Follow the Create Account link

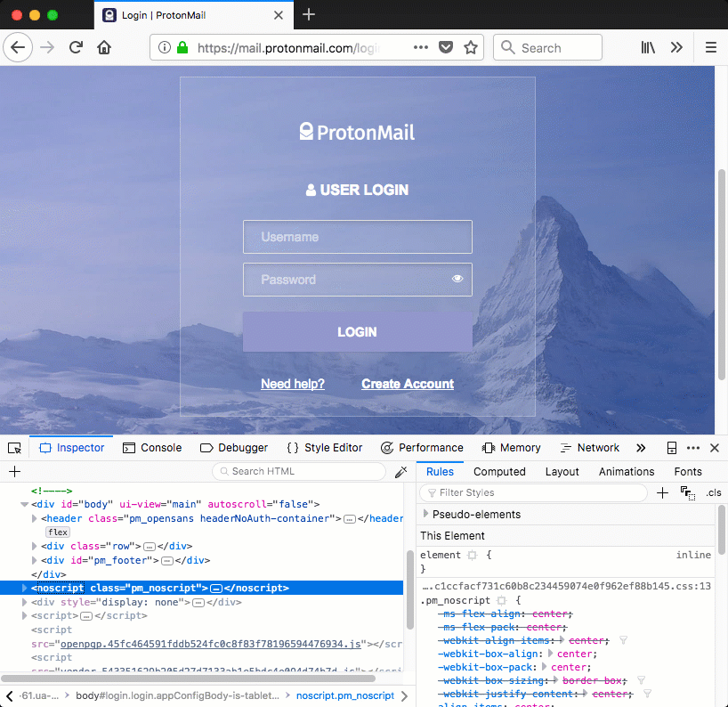[x=408, y=384]
